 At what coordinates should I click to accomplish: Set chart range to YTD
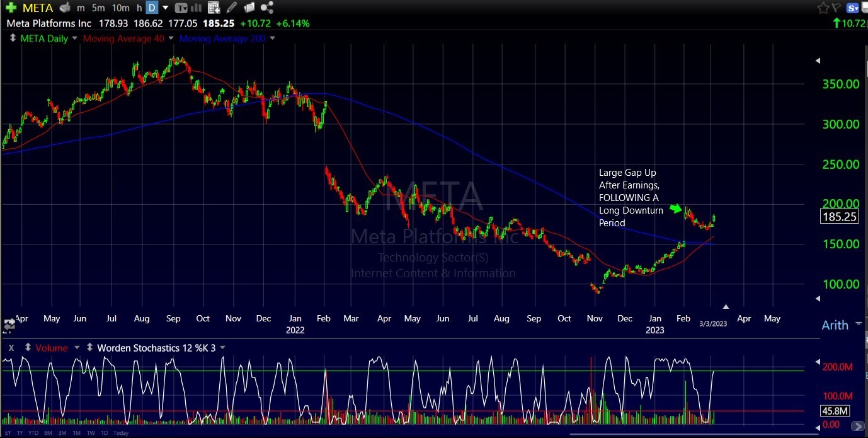click(x=33, y=433)
